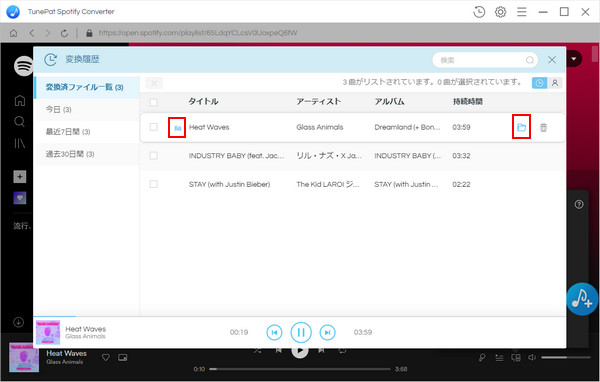Mute via speaker icon in Spotify bar
Image resolution: width=600 pixels, height=382 pixels.
tap(532, 358)
